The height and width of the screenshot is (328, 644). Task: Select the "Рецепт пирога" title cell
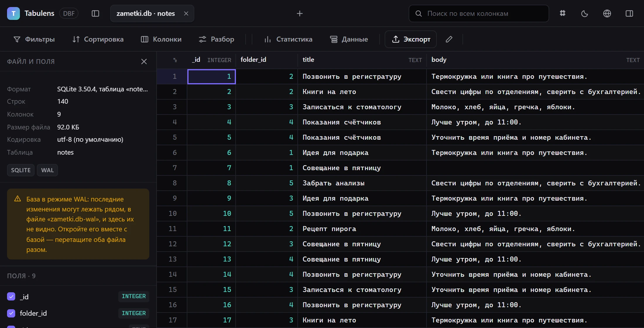(362, 229)
